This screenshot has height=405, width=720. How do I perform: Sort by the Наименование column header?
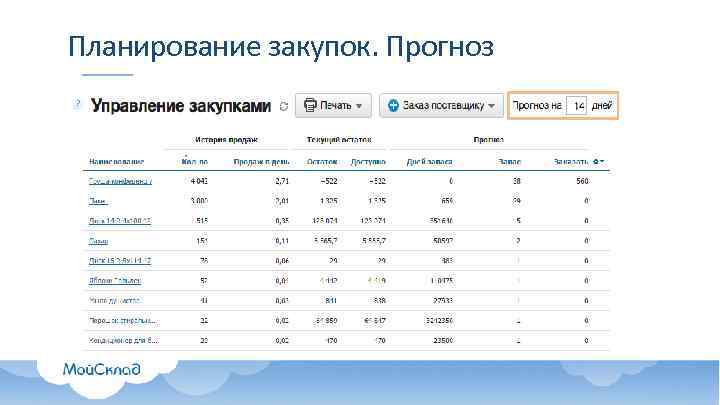pos(116,162)
